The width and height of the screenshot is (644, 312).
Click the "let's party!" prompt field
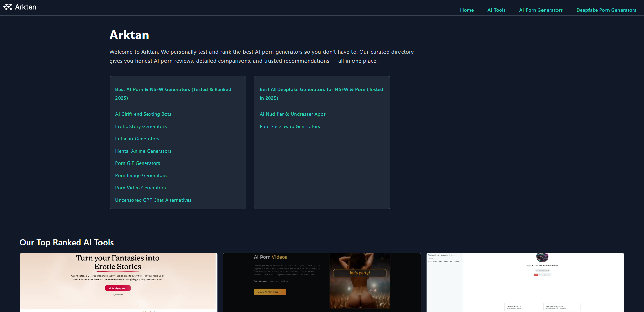(359, 273)
